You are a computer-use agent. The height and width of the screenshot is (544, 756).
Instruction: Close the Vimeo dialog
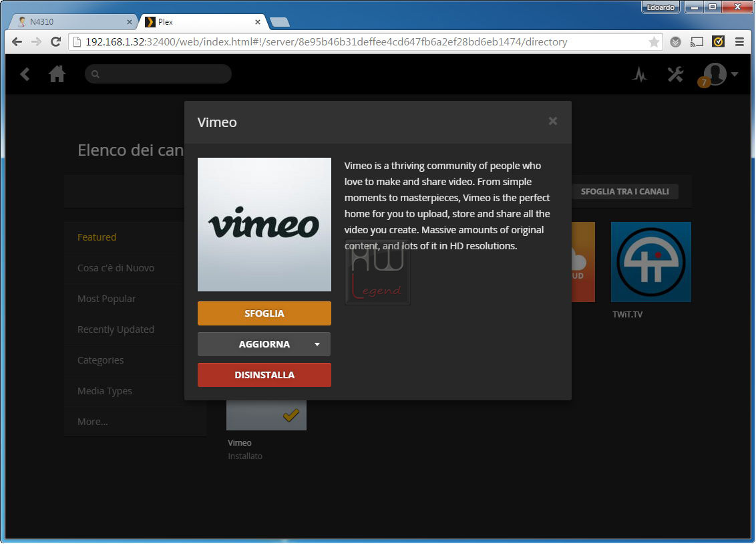(552, 121)
